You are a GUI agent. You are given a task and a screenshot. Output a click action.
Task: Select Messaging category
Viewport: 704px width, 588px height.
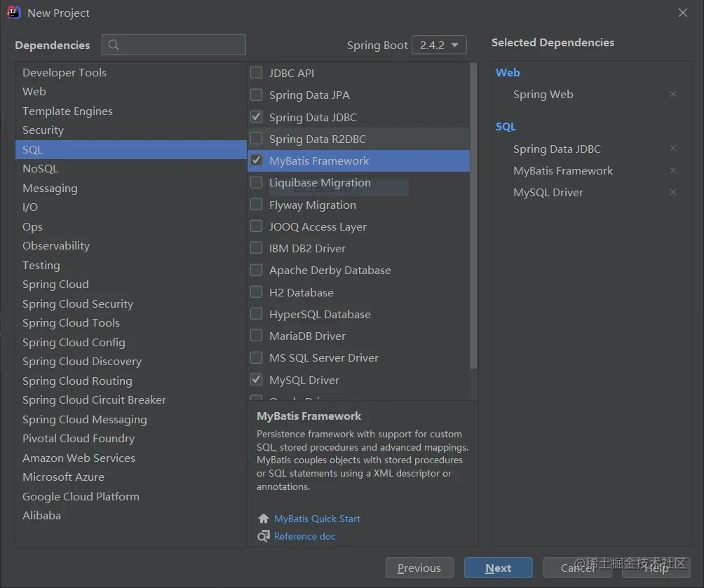(x=130, y=188)
